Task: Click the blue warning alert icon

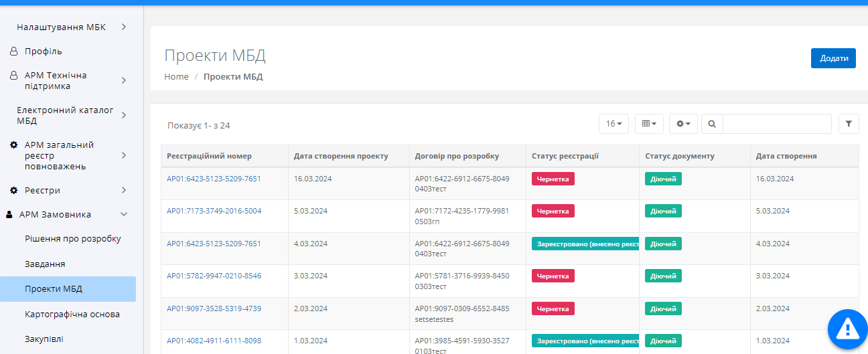Action: point(847,329)
